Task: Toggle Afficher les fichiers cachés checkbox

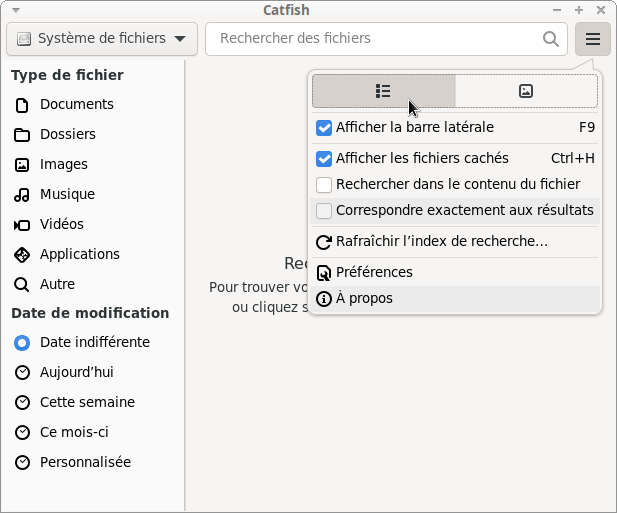Action: (x=324, y=158)
